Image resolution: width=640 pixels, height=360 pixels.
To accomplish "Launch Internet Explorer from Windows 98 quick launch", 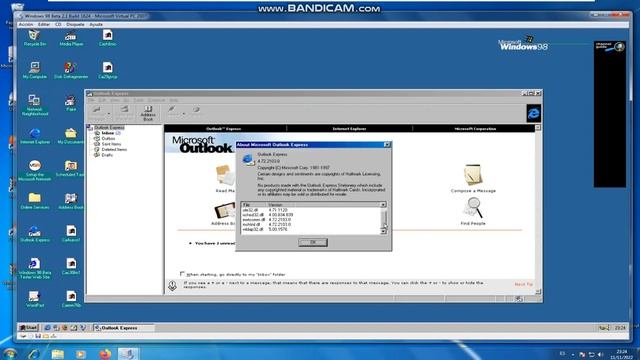I will [x=48, y=328].
